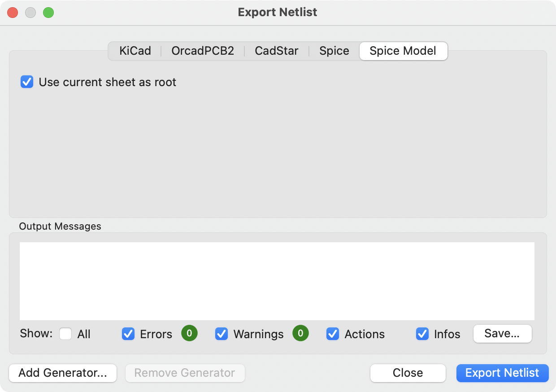This screenshot has height=392, width=556.
Task: Click the Remove Generator button
Action: point(185,373)
